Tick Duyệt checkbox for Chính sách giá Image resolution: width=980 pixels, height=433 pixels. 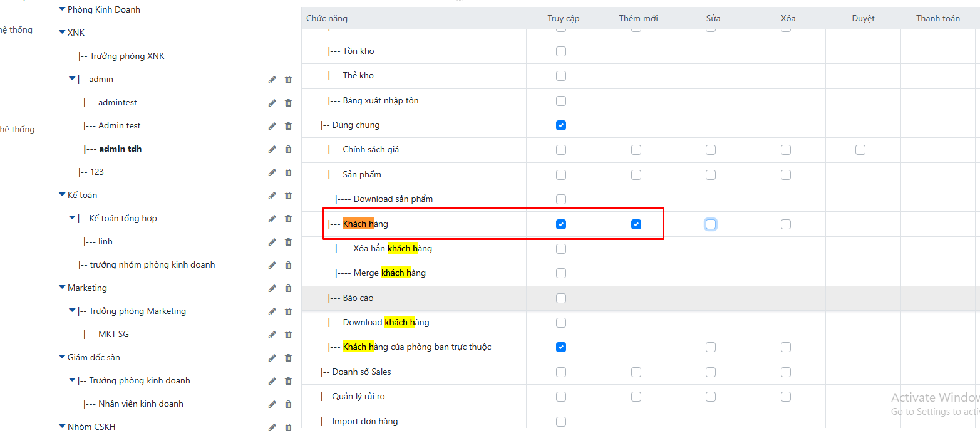click(860, 150)
